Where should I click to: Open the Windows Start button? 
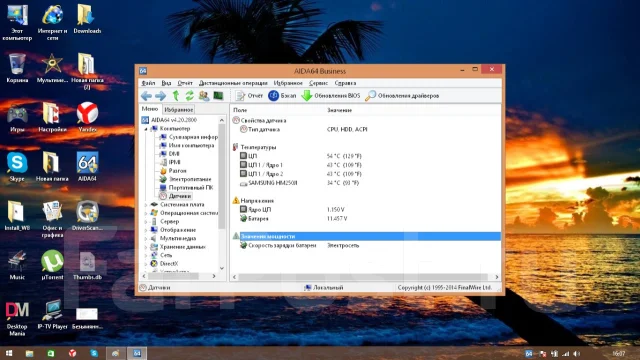8,353
